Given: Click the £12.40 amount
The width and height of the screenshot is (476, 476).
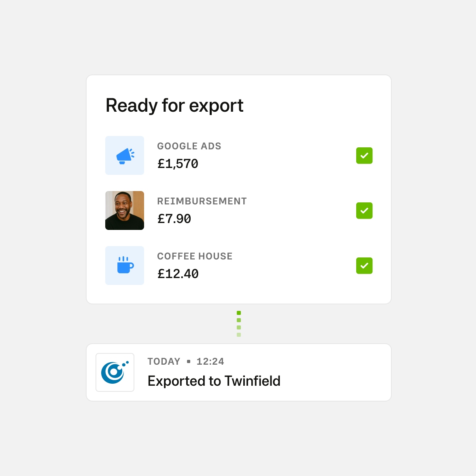Looking at the screenshot, I should [178, 274].
